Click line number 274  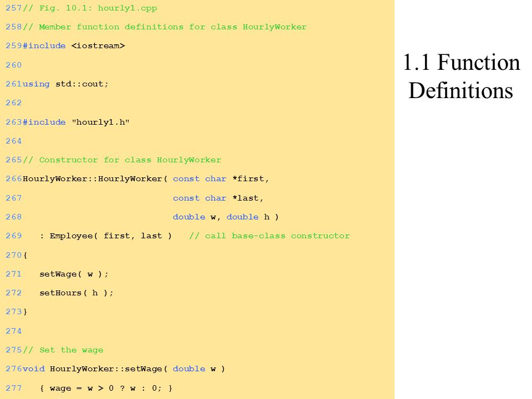click(13, 331)
